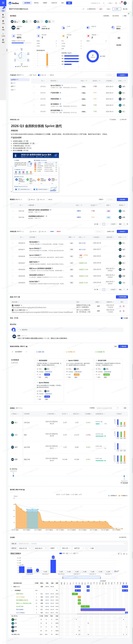This screenshot has width=133, height=644.
Task: Click 优先级 filter icon in 产品待办 table
Action: [x=99, y=81]
